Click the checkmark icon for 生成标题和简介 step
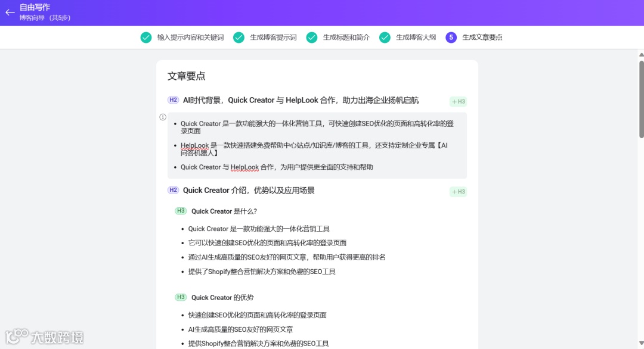This screenshot has width=644, height=349. click(312, 37)
